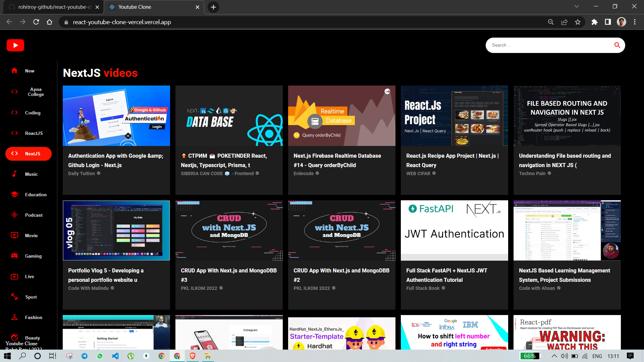Viewport: 644px width, 362px height.
Task: Select the highlighted NextJS category
Action: tap(28, 154)
